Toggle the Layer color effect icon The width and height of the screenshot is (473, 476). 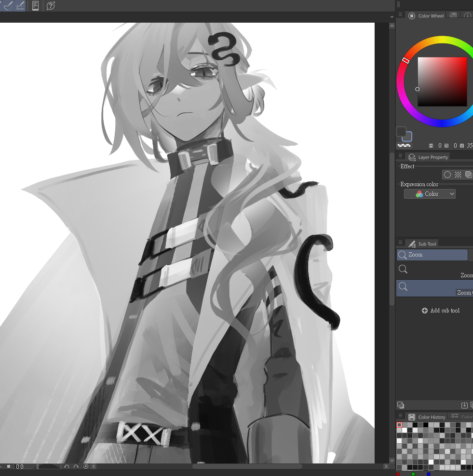tap(468, 175)
